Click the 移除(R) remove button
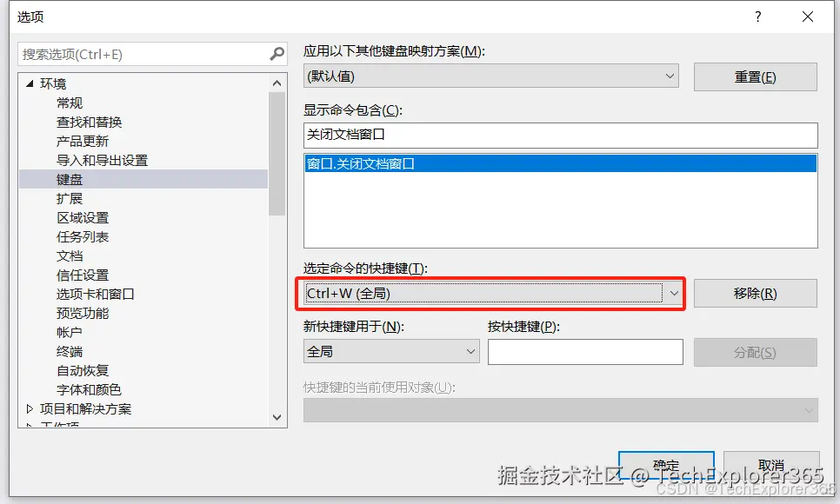Screen dimensions: 840x504 pyautogui.click(x=753, y=293)
